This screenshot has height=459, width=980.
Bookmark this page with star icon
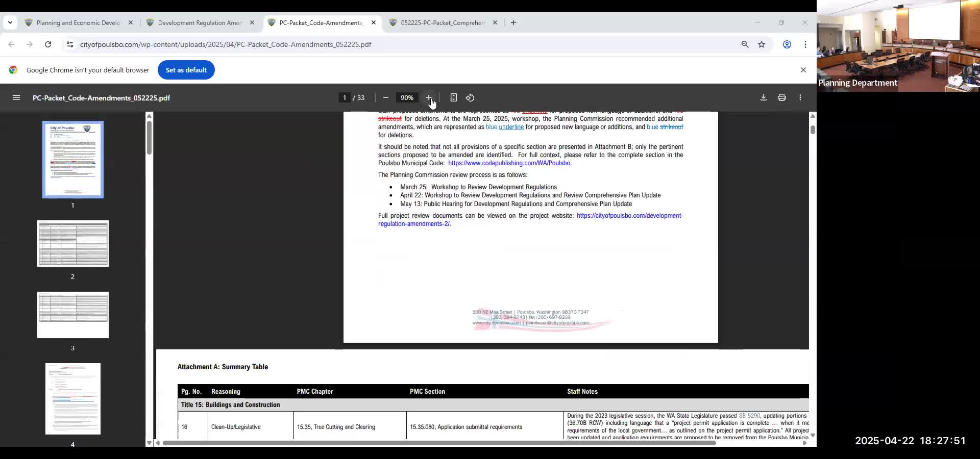pyautogui.click(x=762, y=44)
